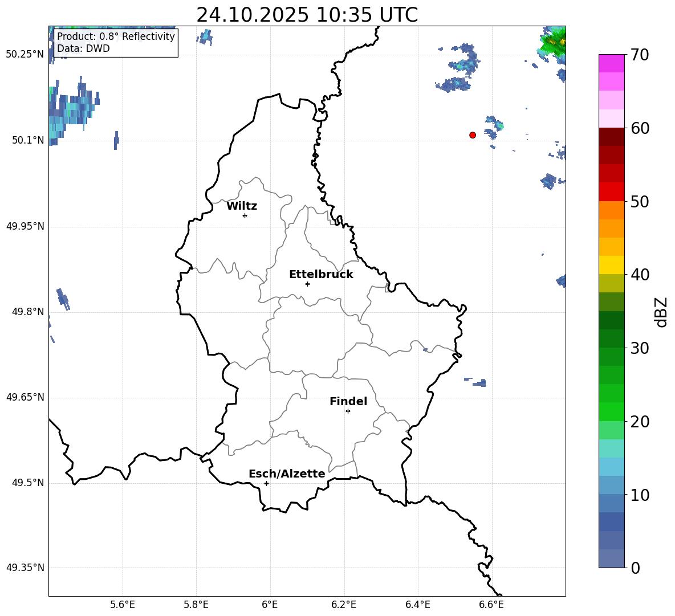Click the Ettelbruck text label

[x=321, y=275]
